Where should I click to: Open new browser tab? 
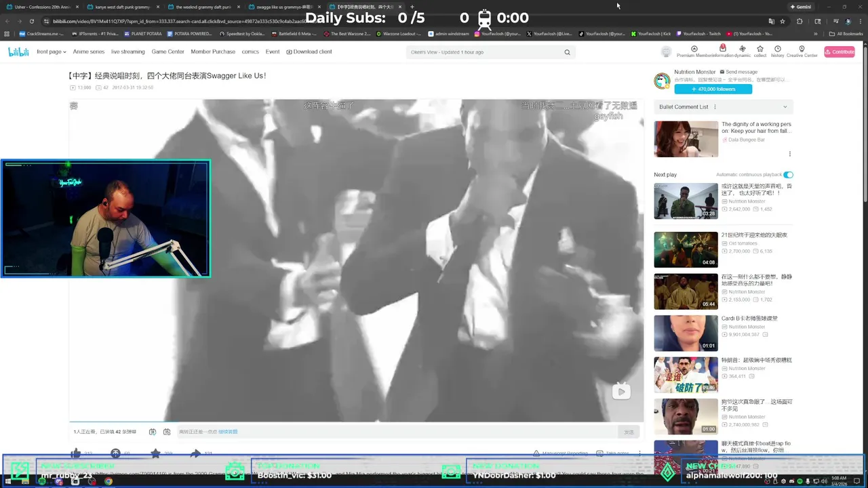click(412, 7)
